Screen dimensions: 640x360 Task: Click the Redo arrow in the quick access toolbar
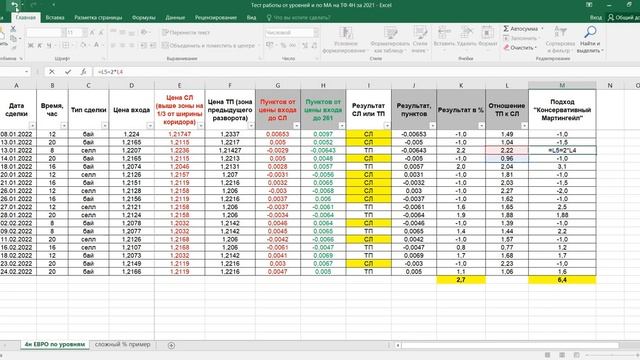(34, 5)
